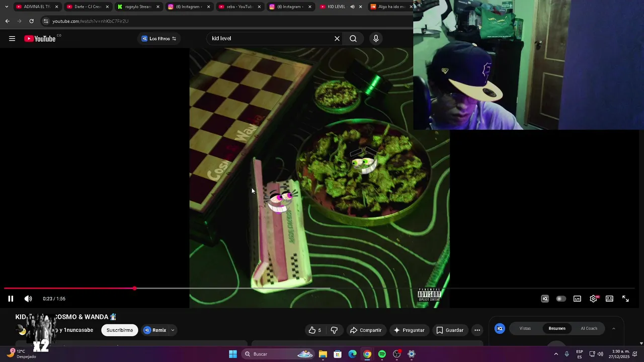This screenshot has width=644, height=362.
Task: Start voice search with the microphone
Action: pos(376,39)
